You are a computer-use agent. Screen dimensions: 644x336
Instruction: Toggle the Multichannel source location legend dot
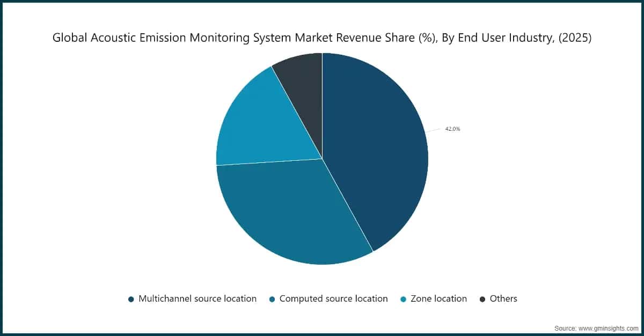pos(131,299)
